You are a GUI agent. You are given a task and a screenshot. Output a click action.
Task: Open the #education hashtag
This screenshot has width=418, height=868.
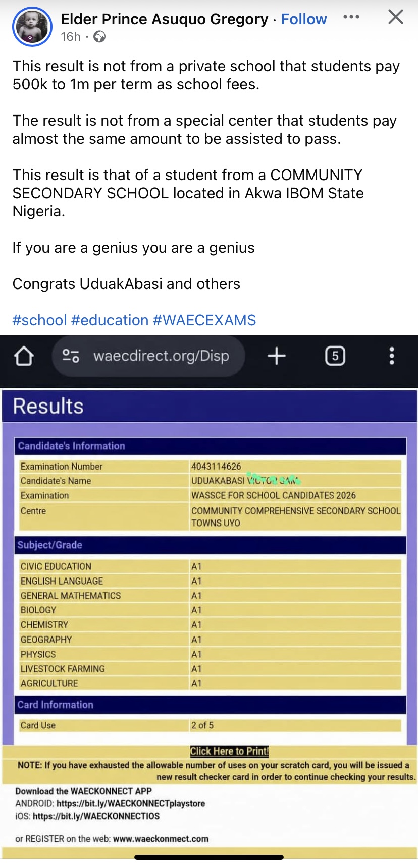pyautogui.click(x=110, y=320)
